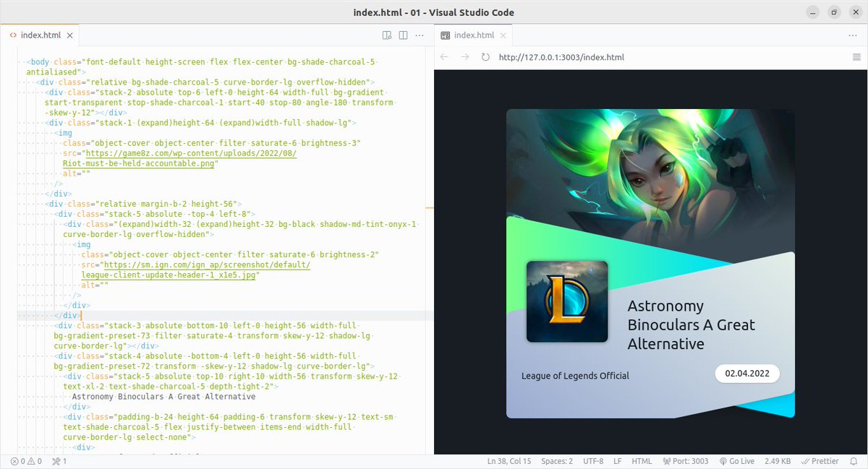Click Ln 38, Col 15 cursor position
Image resolution: width=868 pixels, height=469 pixels.
tap(509, 461)
